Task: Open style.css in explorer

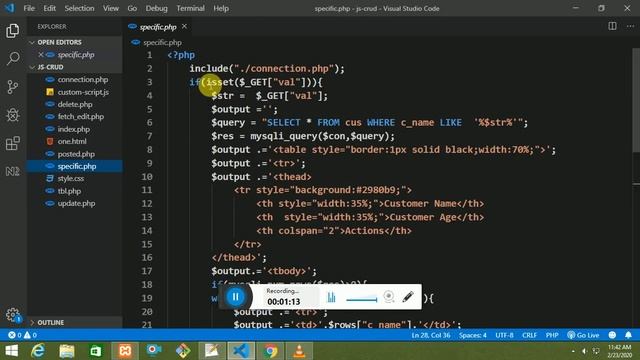Action: tap(71, 178)
